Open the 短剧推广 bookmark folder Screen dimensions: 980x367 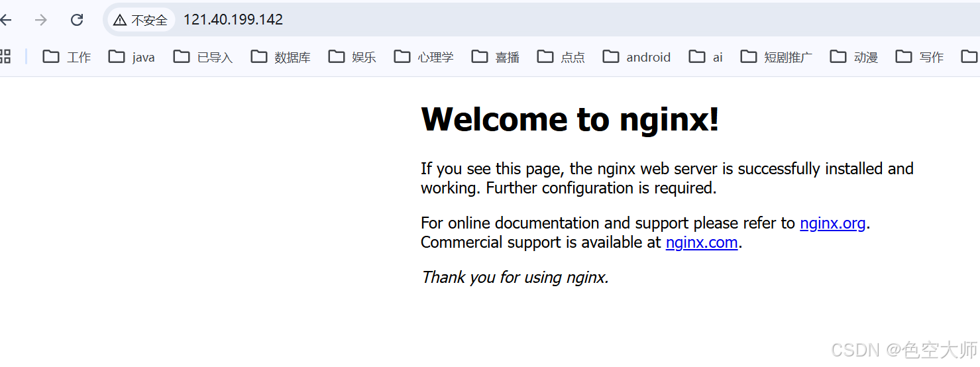coord(776,57)
